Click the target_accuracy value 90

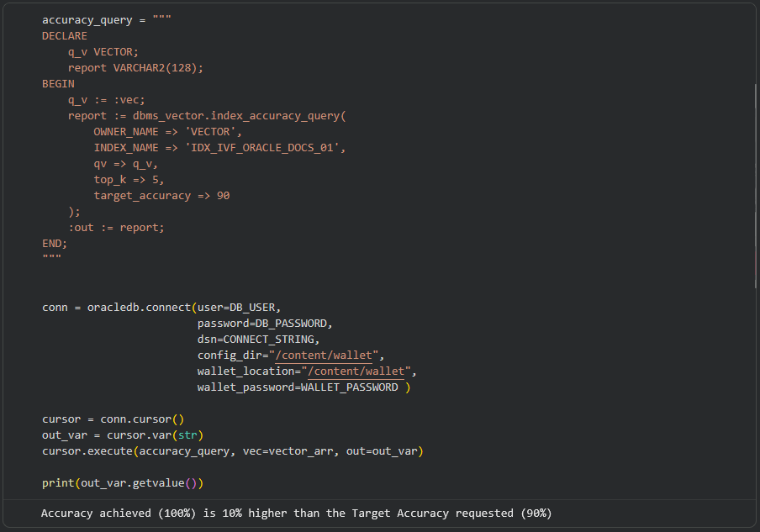[223, 196]
